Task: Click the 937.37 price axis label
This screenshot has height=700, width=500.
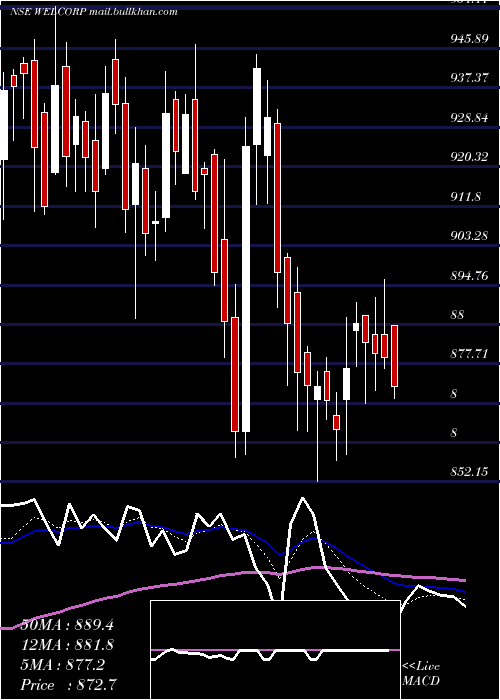Action: (468, 78)
